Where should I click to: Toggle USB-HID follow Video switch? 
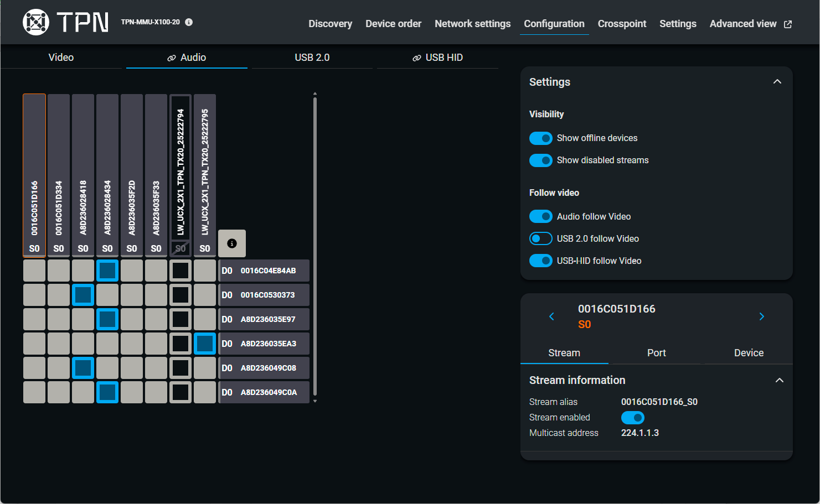pyautogui.click(x=540, y=261)
